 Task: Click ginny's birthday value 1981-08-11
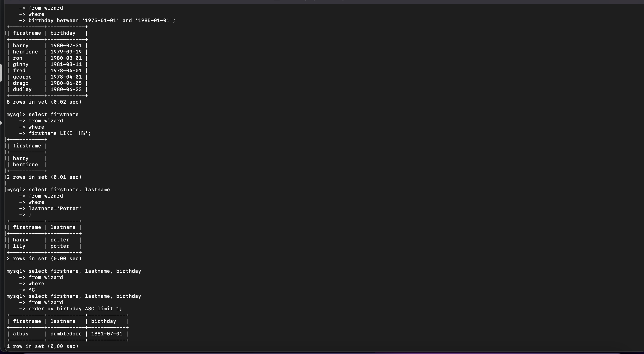(66, 64)
